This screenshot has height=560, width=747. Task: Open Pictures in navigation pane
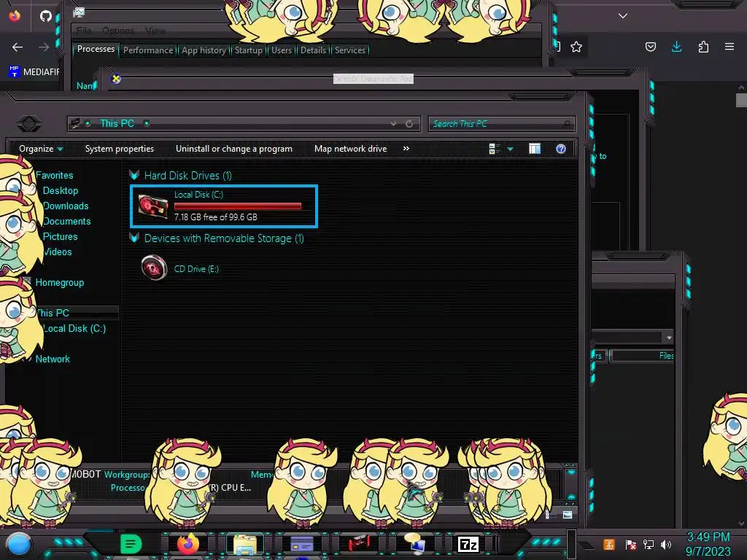pyautogui.click(x=60, y=236)
